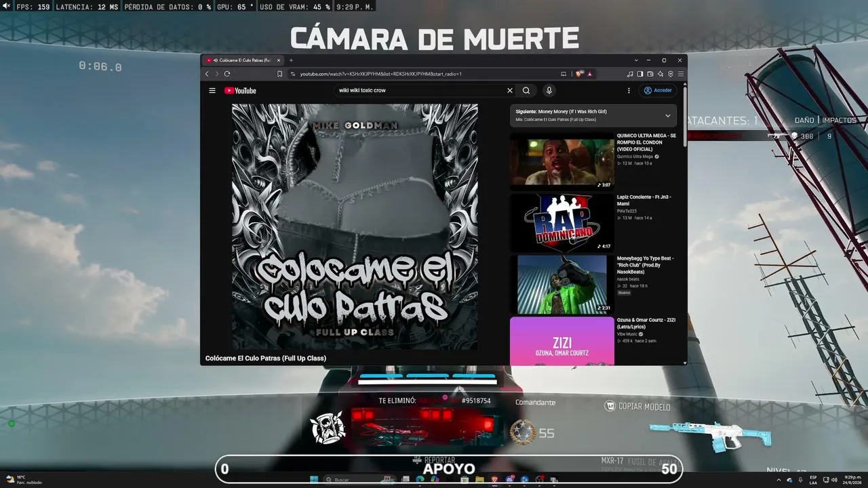Screen dimensions: 868x488
Task: Switch to Brave browser in the taskbar
Action: 494,480
